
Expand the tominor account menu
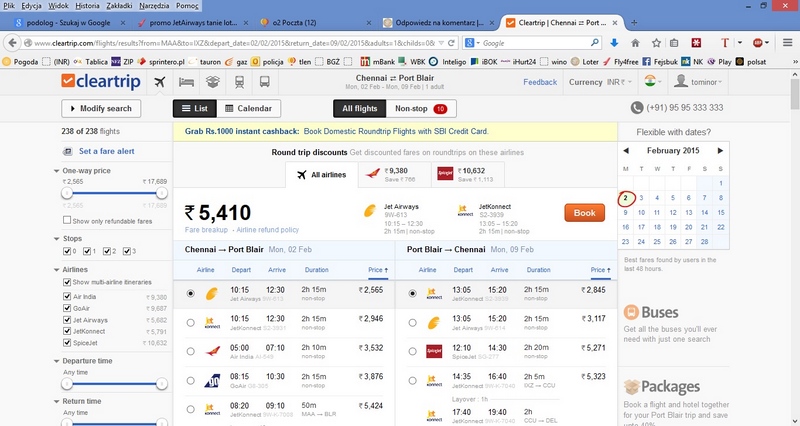coord(698,82)
